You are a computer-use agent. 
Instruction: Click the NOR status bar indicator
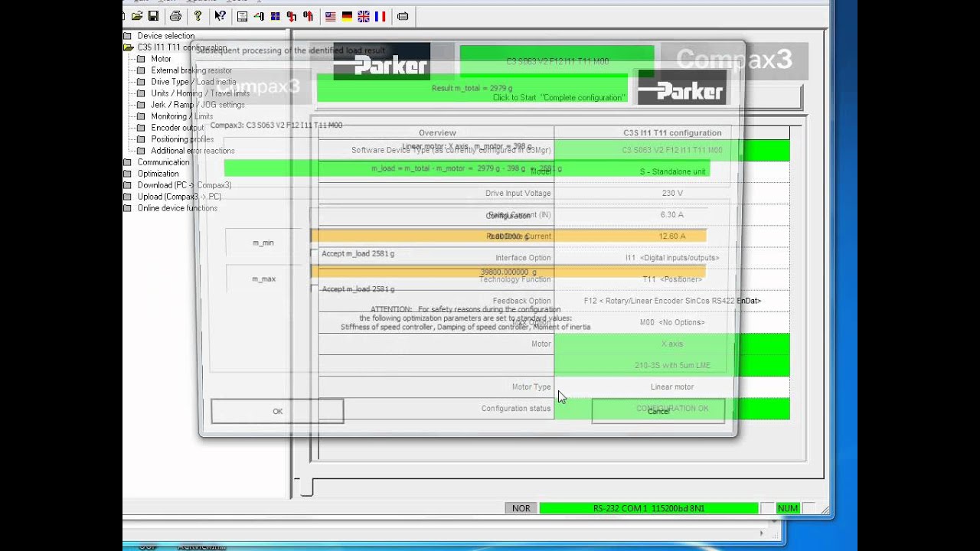[521, 508]
